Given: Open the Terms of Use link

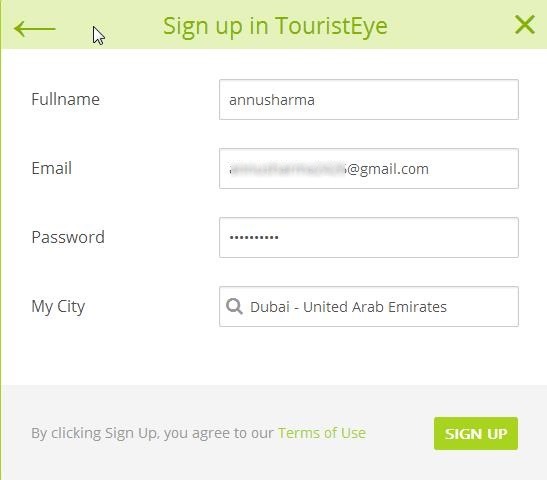Looking at the screenshot, I should [322, 433].
